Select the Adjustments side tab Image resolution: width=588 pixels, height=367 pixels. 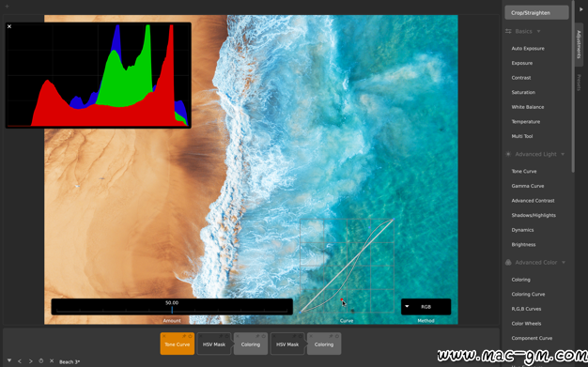point(579,44)
